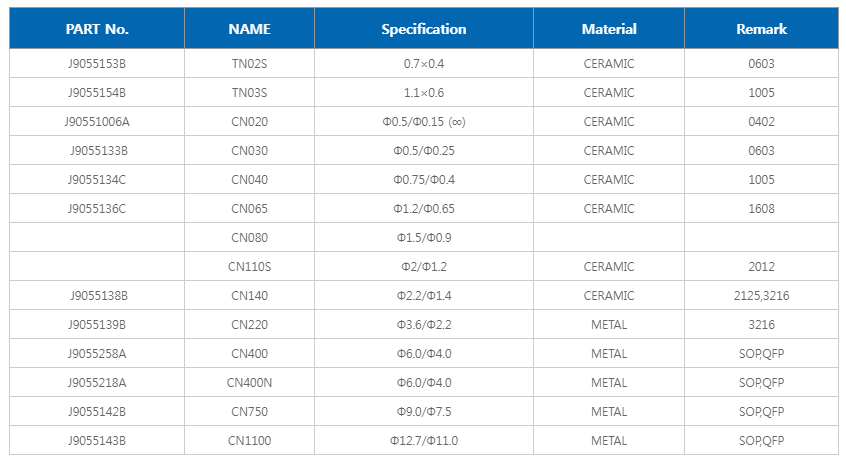Click the 1608 remark cell
The image size is (846, 459).
761,209
